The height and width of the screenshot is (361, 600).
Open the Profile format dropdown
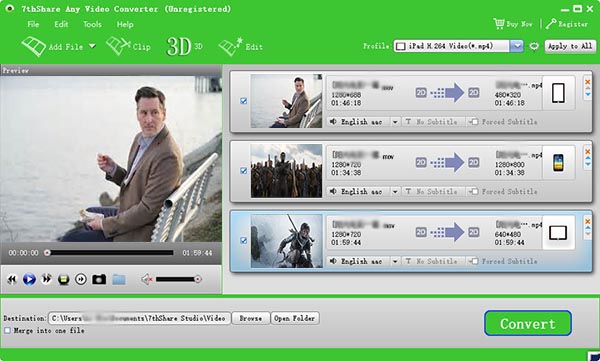pyautogui.click(x=517, y=46)
